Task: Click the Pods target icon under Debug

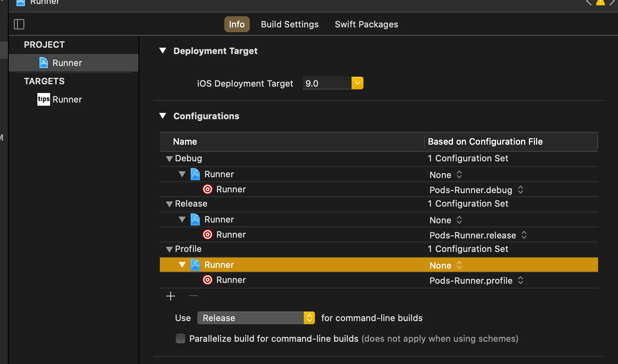Action: (208, 189)
